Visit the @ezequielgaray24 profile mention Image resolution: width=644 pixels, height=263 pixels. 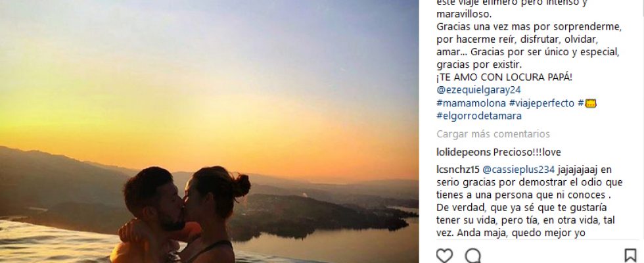478,90
